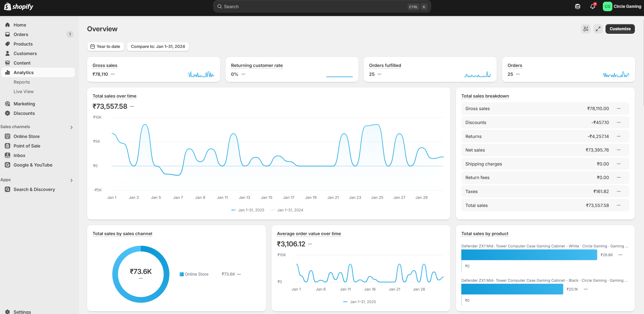Click the Online Store blue legend swatch
Screen dimensions: 644x314
182,274
